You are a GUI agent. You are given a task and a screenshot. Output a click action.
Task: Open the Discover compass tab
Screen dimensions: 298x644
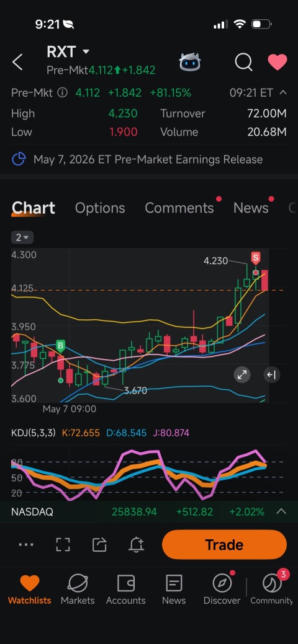pos(222,589)
